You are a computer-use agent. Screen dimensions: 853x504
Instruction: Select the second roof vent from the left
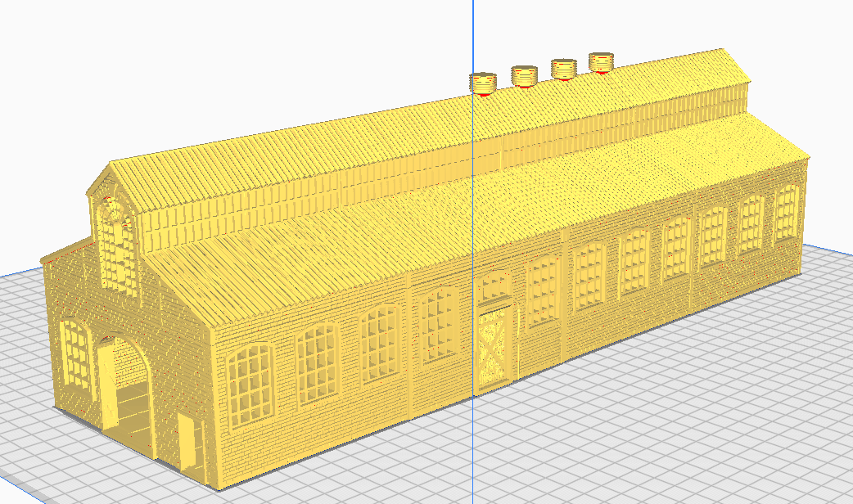(x=524, y=76)
